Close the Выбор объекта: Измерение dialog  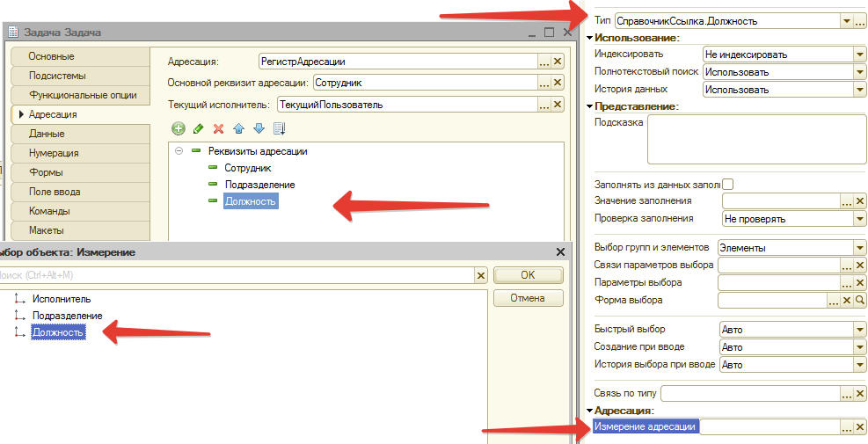[x=561, y=252]
